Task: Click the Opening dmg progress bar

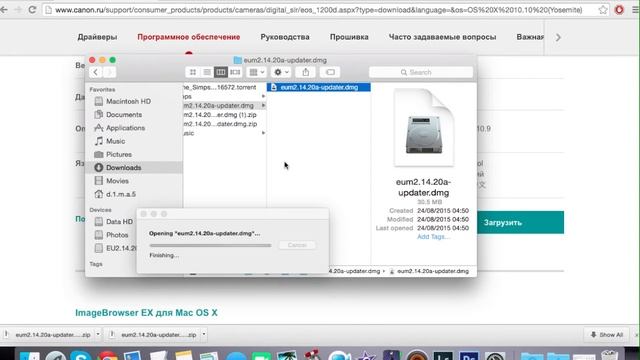Action: 210,245
